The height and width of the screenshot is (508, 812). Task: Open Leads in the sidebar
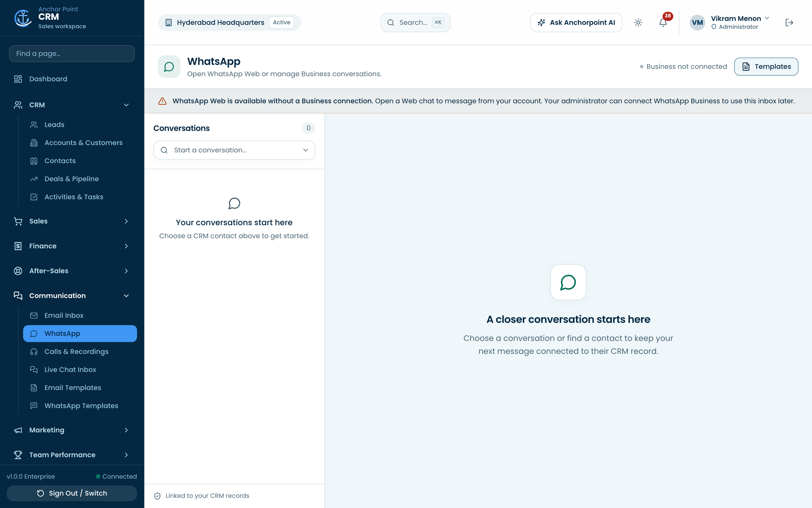pyautogui.click(x=80, y=125)
